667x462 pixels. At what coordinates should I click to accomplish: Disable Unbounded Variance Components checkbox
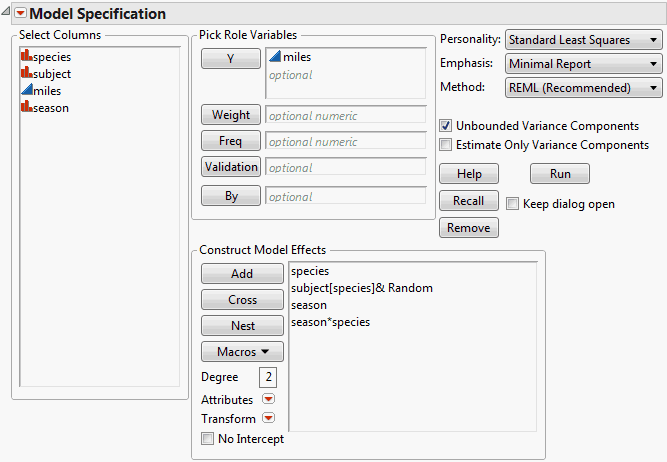point(446,126)
